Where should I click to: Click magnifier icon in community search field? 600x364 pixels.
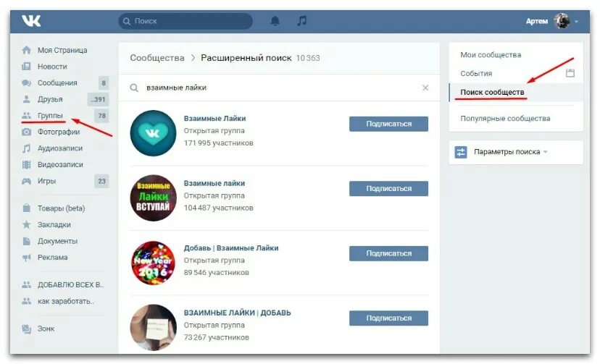click(x=134, y=88)
